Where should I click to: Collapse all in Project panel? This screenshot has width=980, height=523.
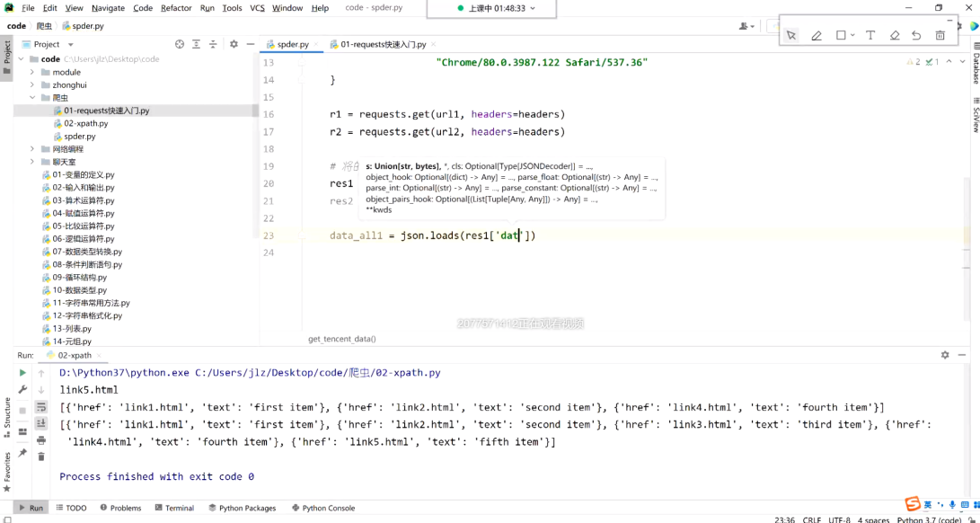coord(213,44)
